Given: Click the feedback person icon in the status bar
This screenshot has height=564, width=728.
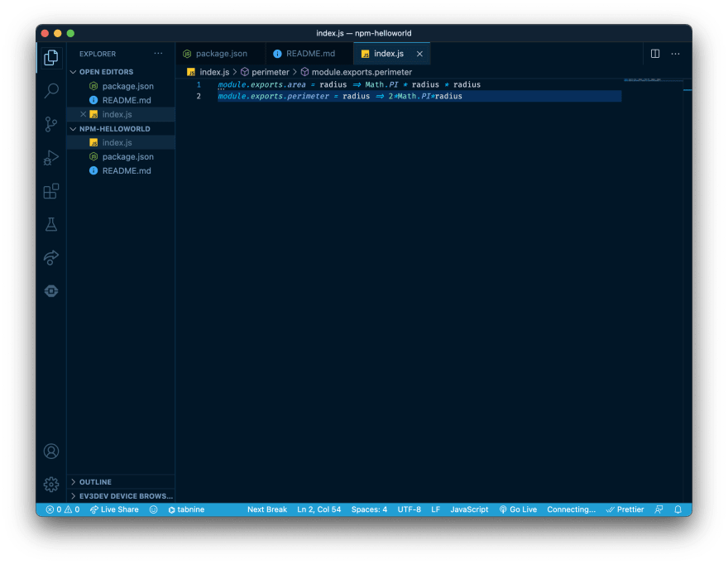Looking at the screenshot, I should click(659, 509).
